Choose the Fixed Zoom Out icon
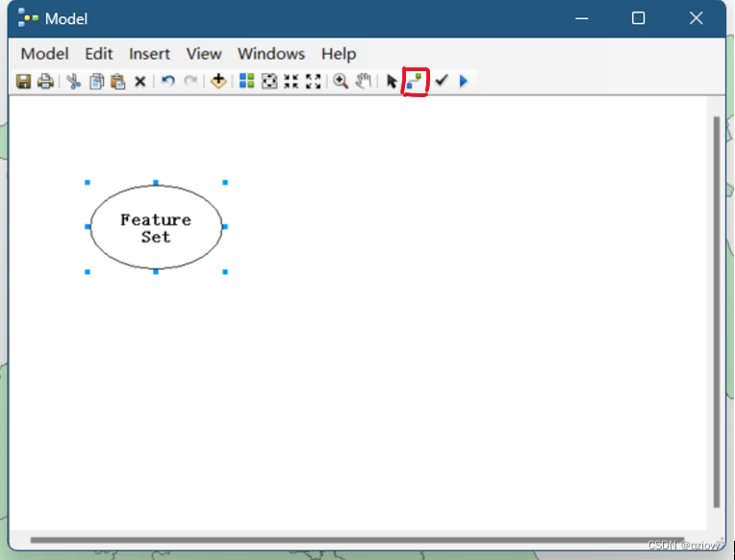This screenshot has width=735, height=560. (313, 81)
